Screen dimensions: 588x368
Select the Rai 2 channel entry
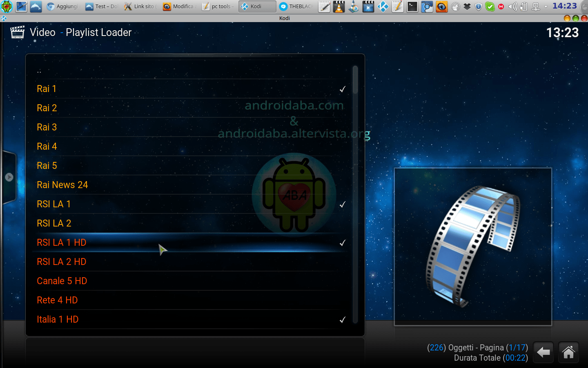191,108
